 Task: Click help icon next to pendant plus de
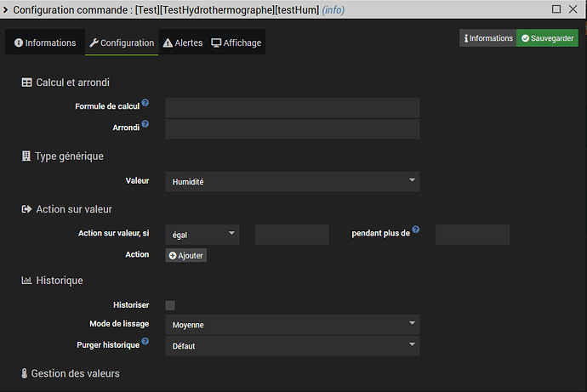click(x=417, y=230)
